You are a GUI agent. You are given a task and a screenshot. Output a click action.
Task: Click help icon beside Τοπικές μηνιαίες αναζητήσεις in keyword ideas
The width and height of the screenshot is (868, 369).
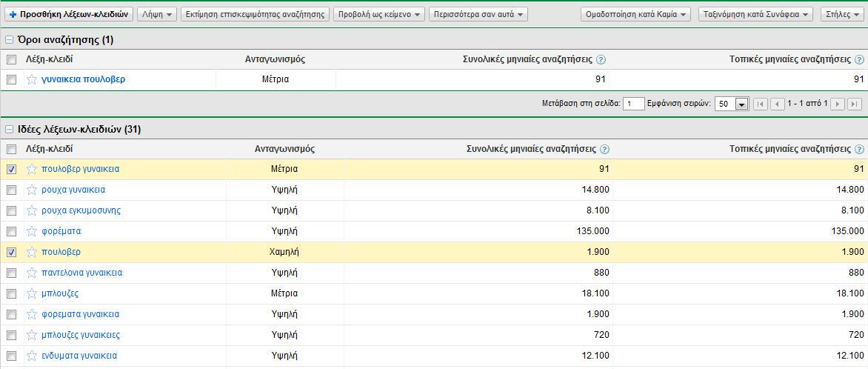859,149
